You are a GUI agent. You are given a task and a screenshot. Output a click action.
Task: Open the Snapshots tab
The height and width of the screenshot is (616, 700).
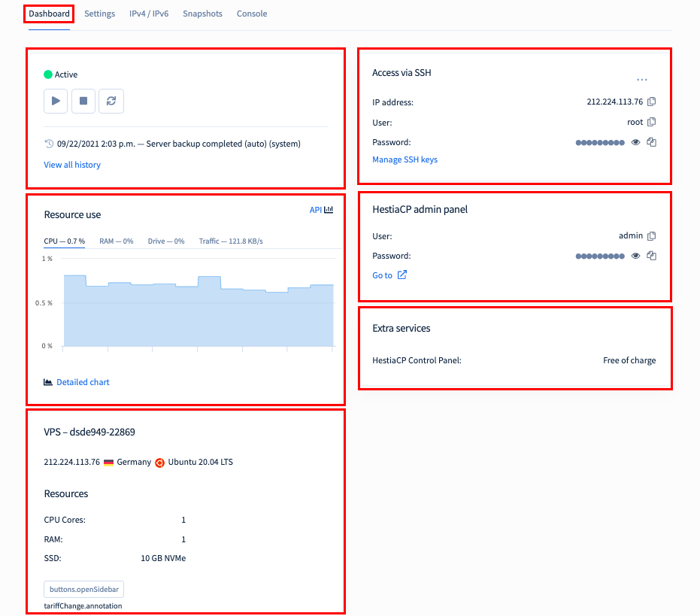click(x=202, y=14)
